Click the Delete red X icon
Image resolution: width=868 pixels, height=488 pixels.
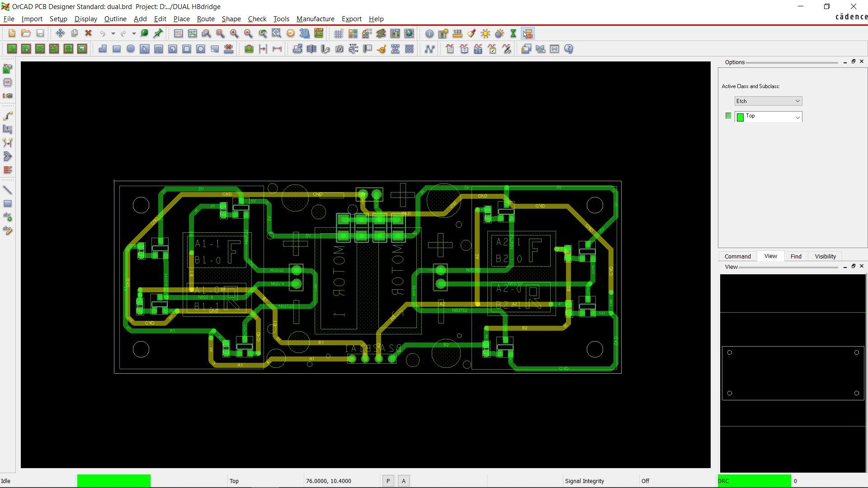[x=89, y=33]
